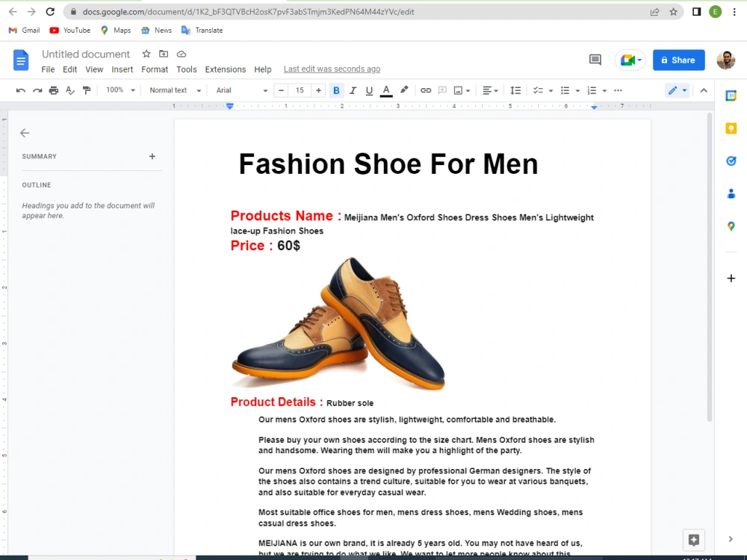Image resolution: width=747 pixels, height=560 pixels.
Task: Open the Arial font dropdown
Action: point(241,90)
